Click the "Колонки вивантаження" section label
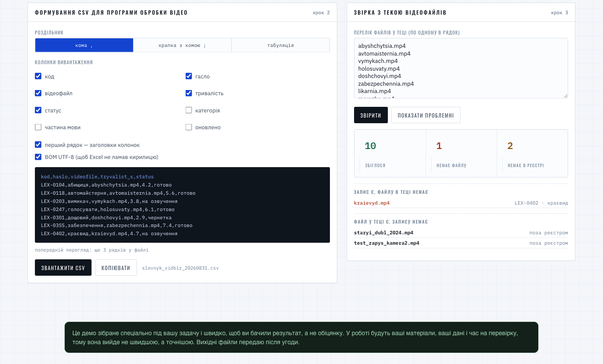Viewport: 603px width, 364px height. pyautogui.click(x=64, y=62)
